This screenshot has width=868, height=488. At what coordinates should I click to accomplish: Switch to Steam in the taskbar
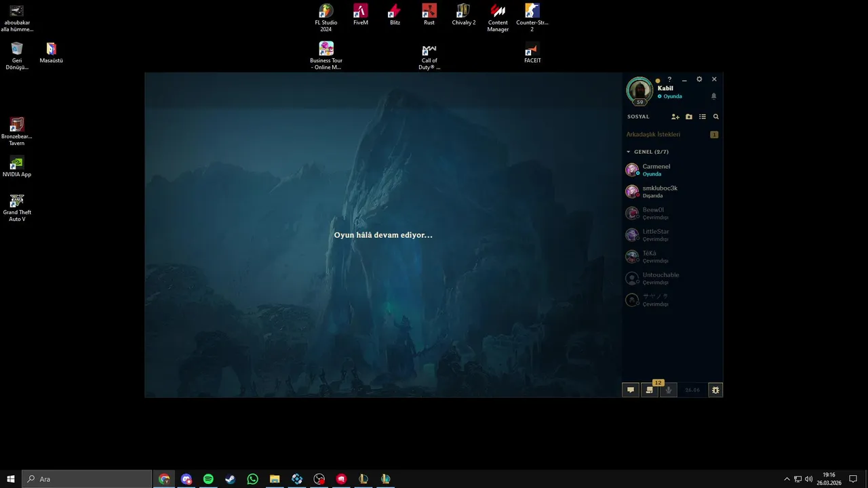231,479
